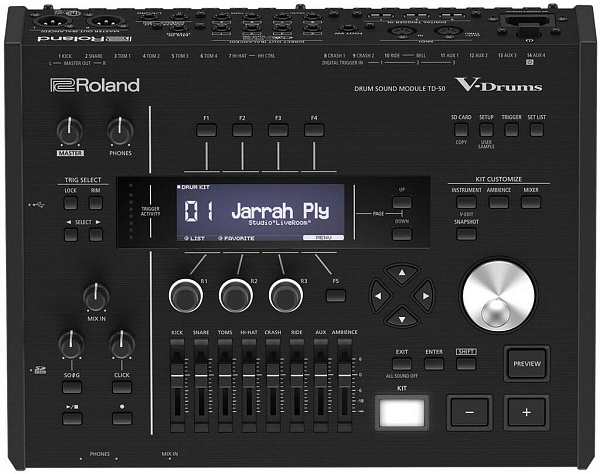The image size is (600, 474).
Task: Click the AMBIENCE fader
Action: [344, 375]
